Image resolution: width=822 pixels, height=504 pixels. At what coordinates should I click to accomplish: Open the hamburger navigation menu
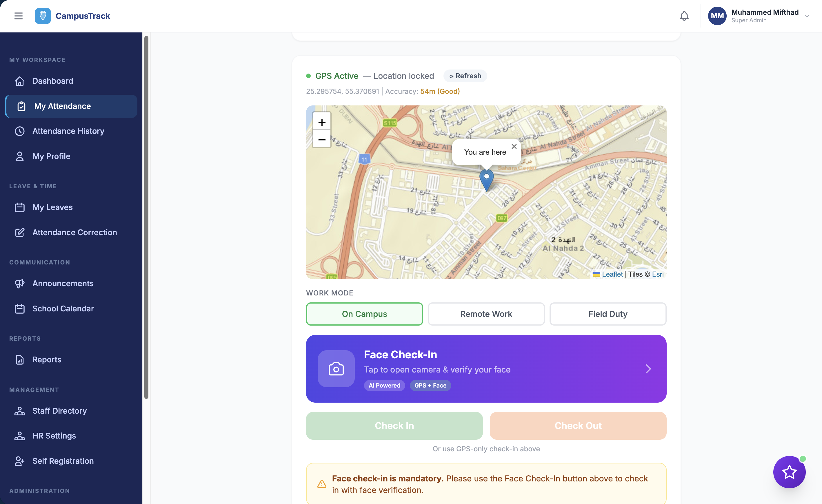[18, 16]
